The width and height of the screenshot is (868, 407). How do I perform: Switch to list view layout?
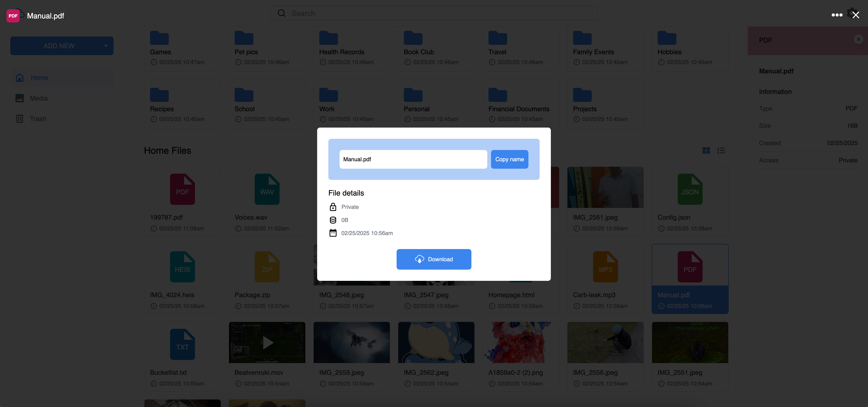721,150
